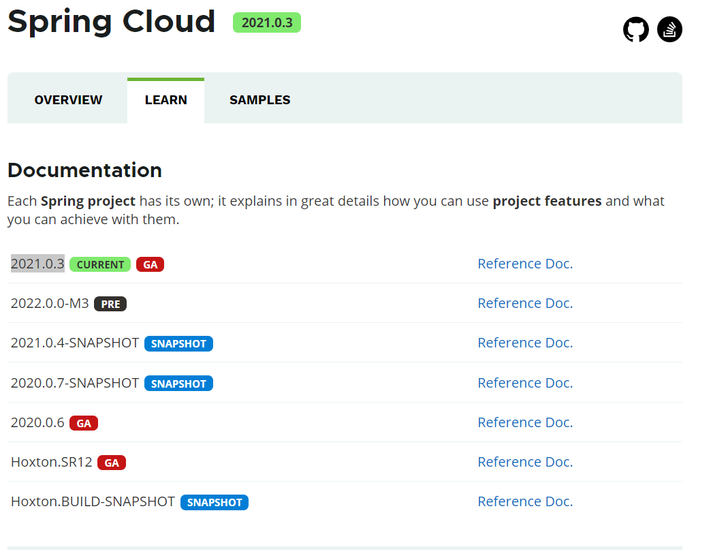The image size is (728, 560).
Task: Click the 2020.0.6 version text
Action: (37, 422)
